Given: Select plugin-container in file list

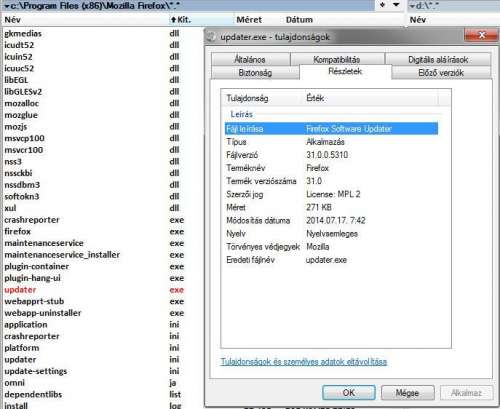Looking at the screenshot, I should coord(37,266).
